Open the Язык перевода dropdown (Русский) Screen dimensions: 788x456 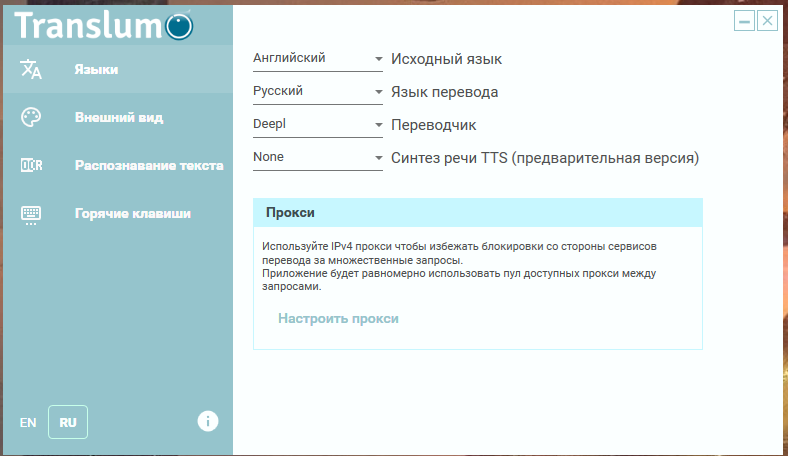coord(318,92)
